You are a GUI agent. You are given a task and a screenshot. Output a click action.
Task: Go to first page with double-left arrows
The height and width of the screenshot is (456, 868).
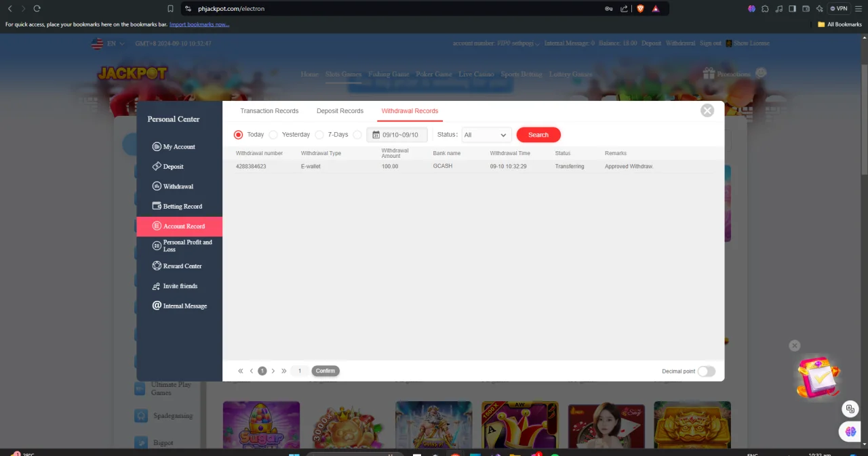[x=241, y=371]
